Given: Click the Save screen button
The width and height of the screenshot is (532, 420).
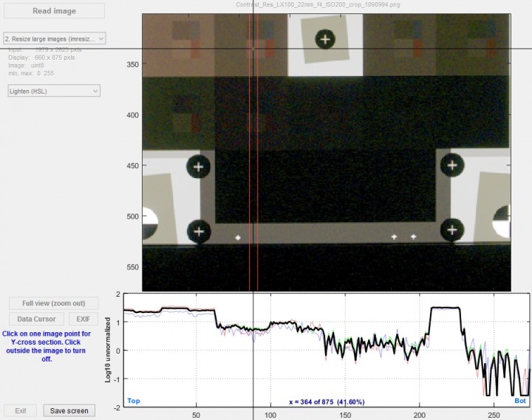Looking at the screenshot, I should (69, 410).
